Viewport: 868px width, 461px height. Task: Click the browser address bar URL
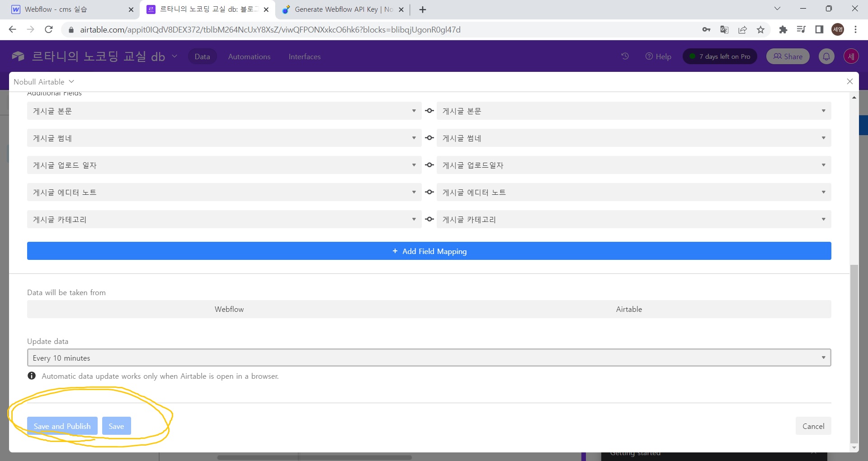(x=270, y=29)
